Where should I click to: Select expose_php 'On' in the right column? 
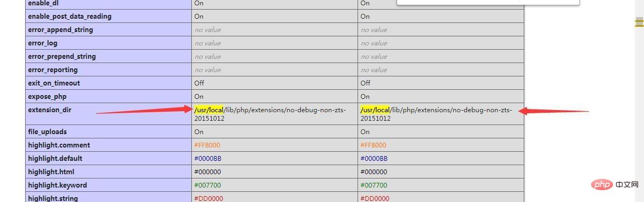pyautogui.click(x=365, y=97)
